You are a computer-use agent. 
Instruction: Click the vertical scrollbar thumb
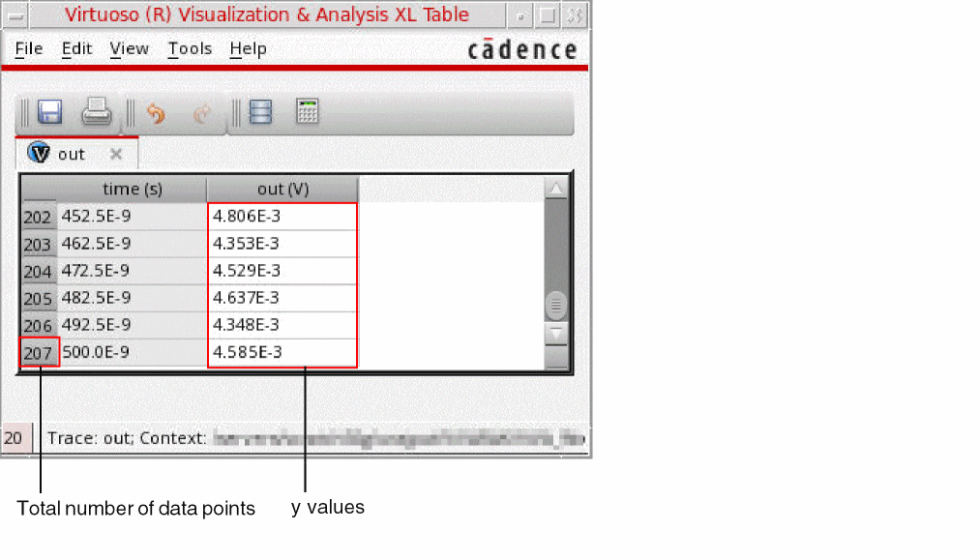[555, 305]
